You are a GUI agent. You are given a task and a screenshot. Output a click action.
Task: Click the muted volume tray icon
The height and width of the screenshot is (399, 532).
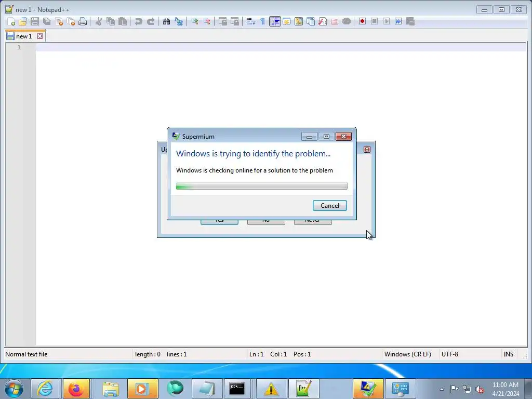pos(479,389)
